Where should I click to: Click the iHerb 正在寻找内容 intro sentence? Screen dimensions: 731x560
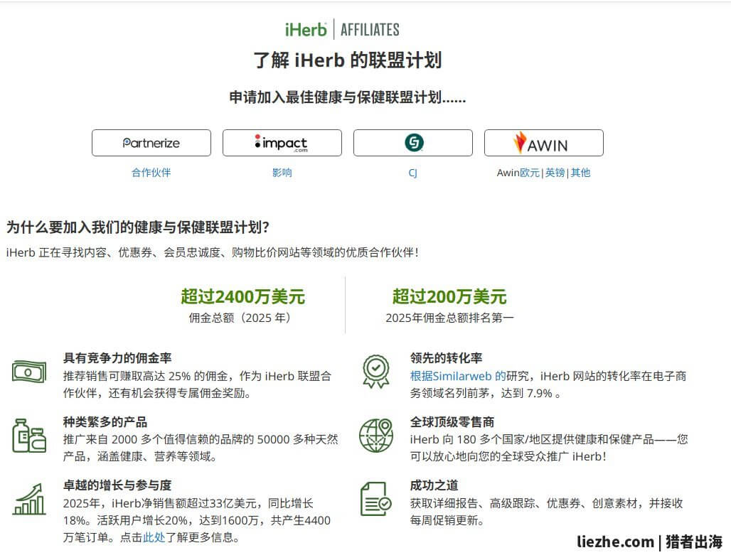click(x=212, y=252)
